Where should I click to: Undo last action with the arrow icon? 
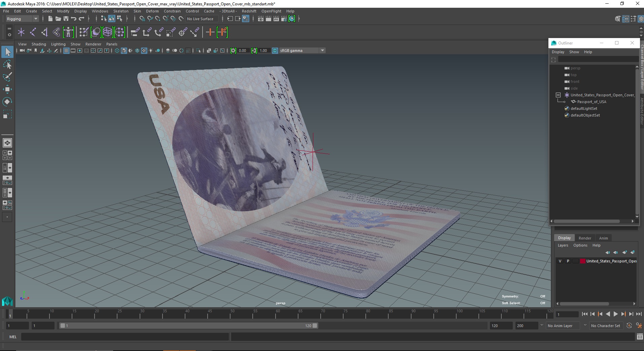(x=74, y=19)
